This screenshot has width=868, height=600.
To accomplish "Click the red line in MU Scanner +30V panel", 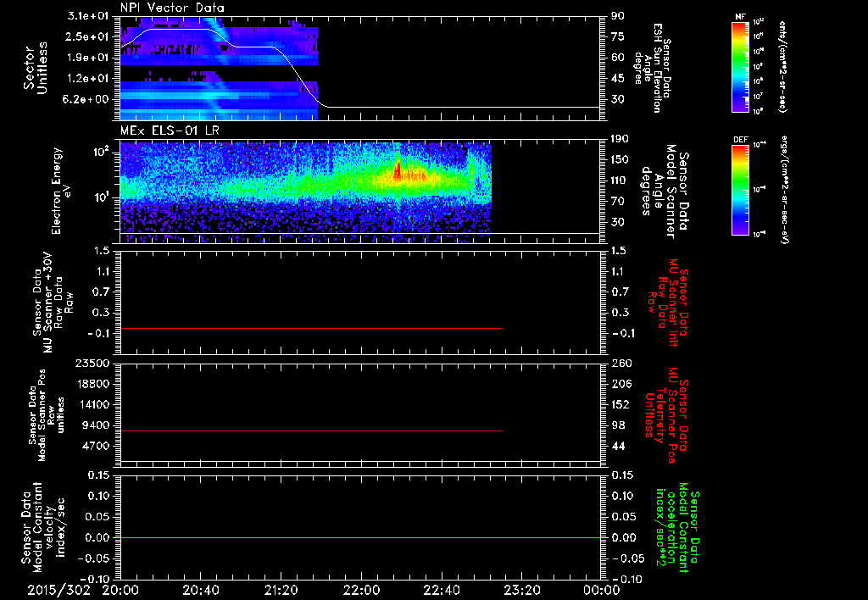I will pos(311,328).
